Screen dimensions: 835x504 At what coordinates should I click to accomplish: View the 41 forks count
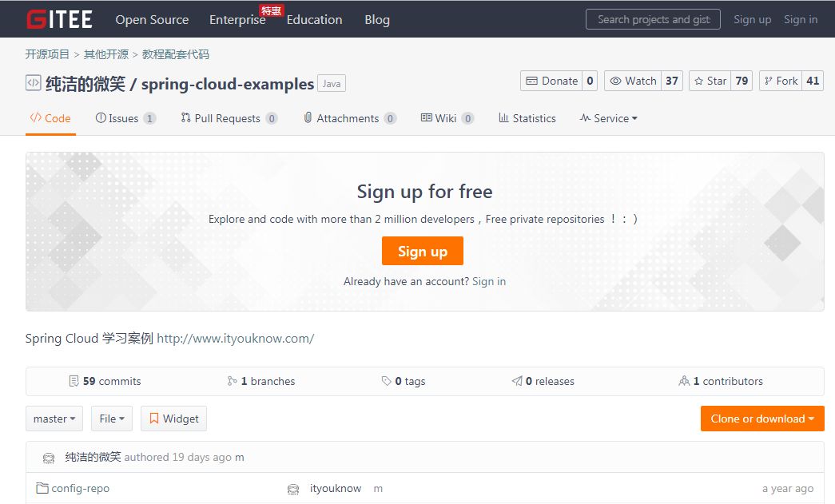pos(813,81)
